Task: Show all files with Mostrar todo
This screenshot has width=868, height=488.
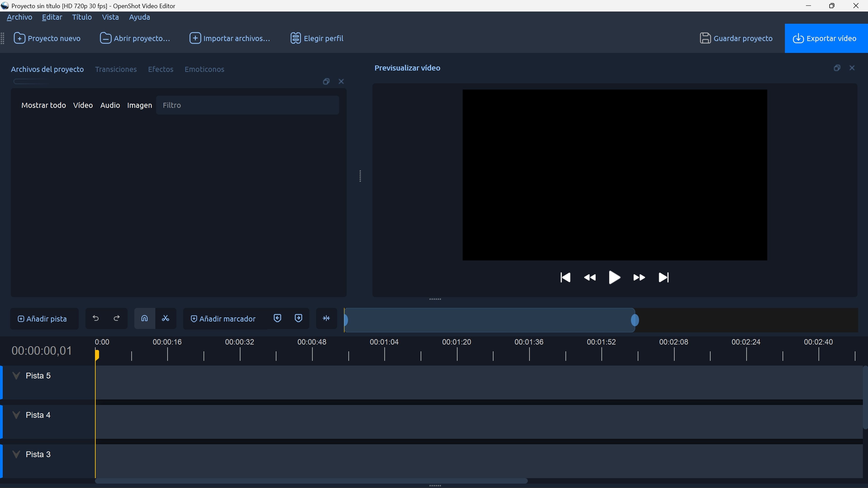Action: click(43, 106)
